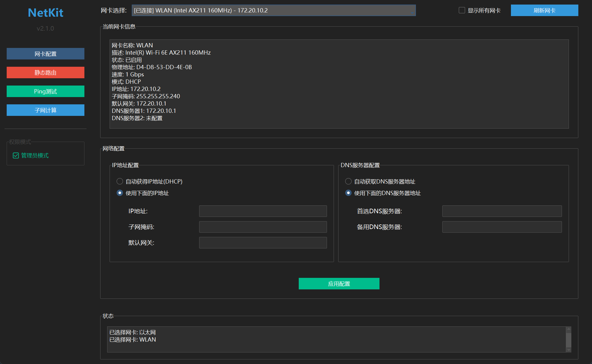Viewport: 592px width, 364px height.
Task: Focus the 子网掩码 input field
Action: [263, 227]
